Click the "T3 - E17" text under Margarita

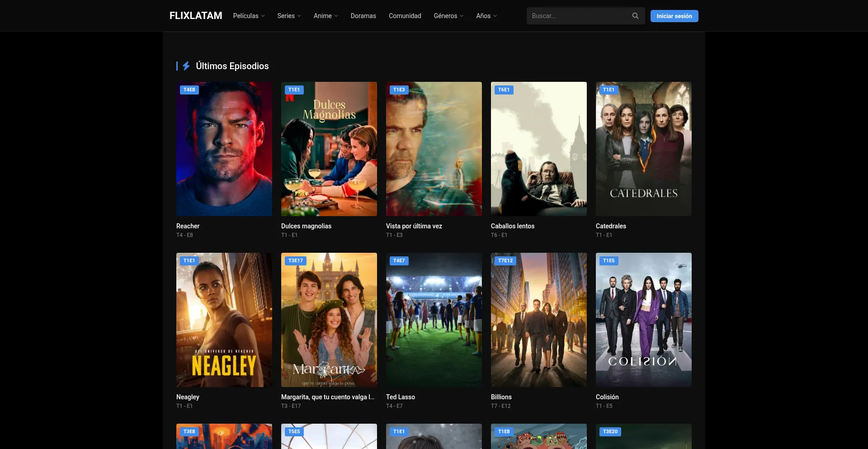point(291,406)
